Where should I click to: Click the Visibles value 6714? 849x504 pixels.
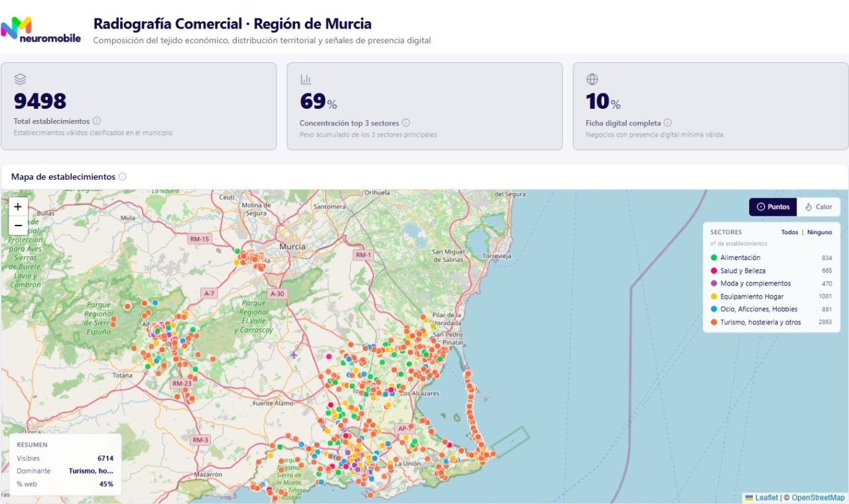[x=105, y=458]
